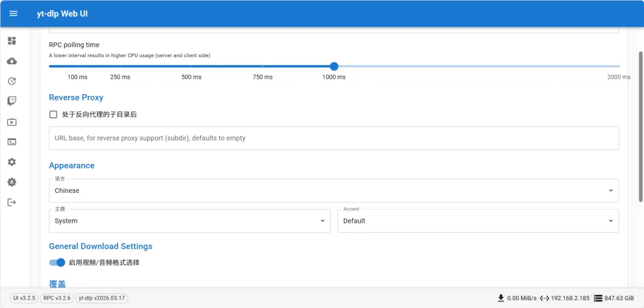Viewport: 644px width, 308px height.
Task: Click the storage disk icon in status bar
Action: [598, 298]
